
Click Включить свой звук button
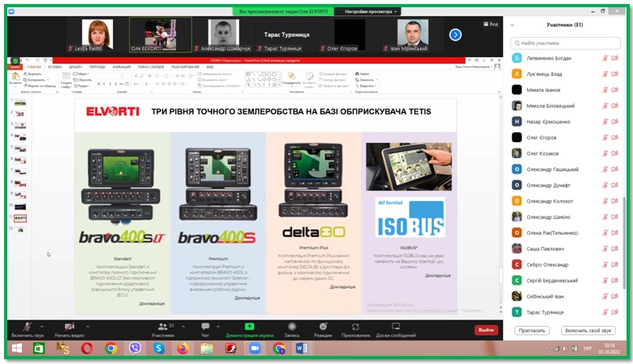tap(588, 331)
